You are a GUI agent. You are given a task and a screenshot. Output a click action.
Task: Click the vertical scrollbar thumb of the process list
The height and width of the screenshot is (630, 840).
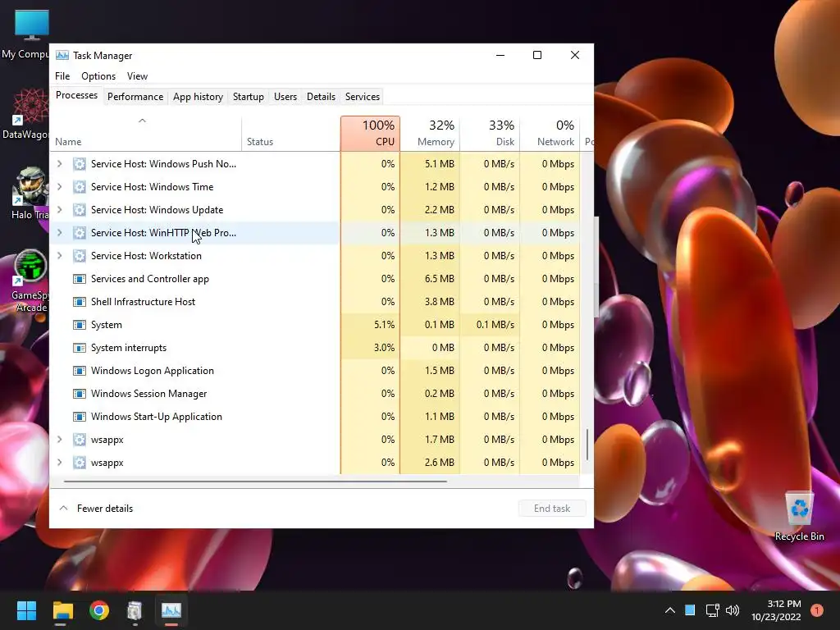coord(587,444)
